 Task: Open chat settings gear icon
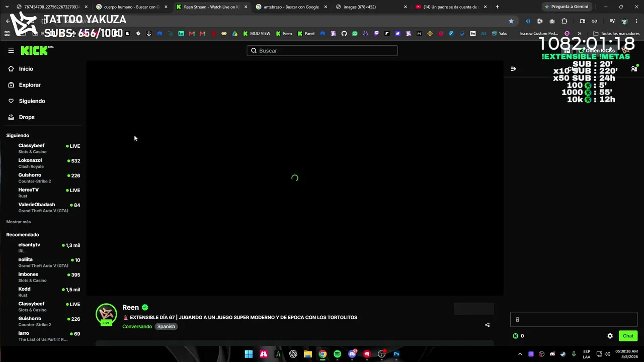click(x=610, y=336)
